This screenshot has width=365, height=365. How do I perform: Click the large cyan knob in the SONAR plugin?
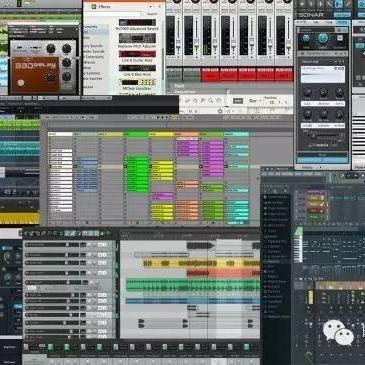point(322,38)
